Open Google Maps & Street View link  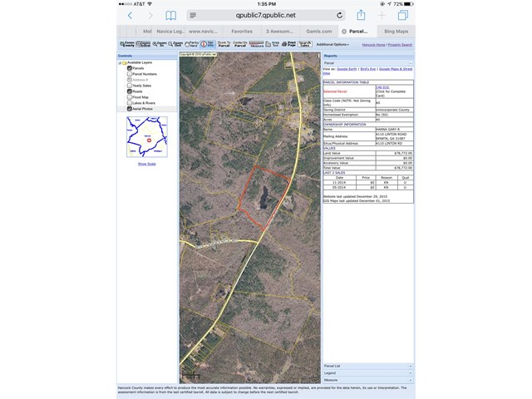click(x=396, y=69)
